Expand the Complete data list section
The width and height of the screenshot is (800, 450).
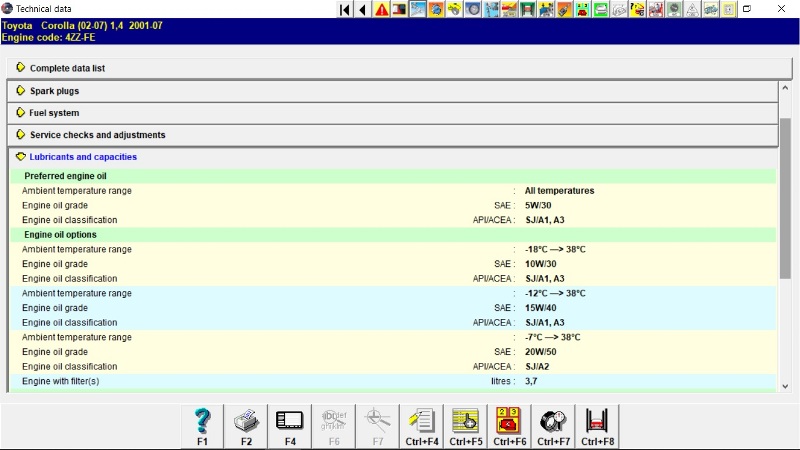coord(399,68)
